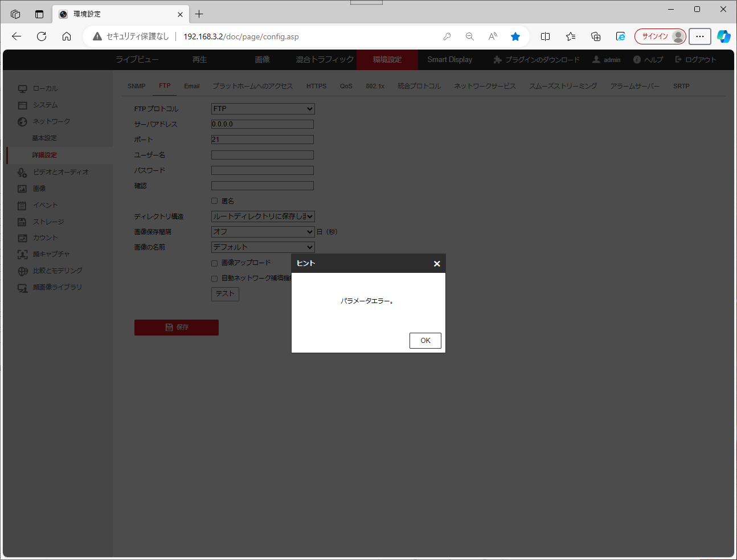This screenshot has height=560, width=737.
Task: Switch to SRTP tab
Action: point(681,86)
